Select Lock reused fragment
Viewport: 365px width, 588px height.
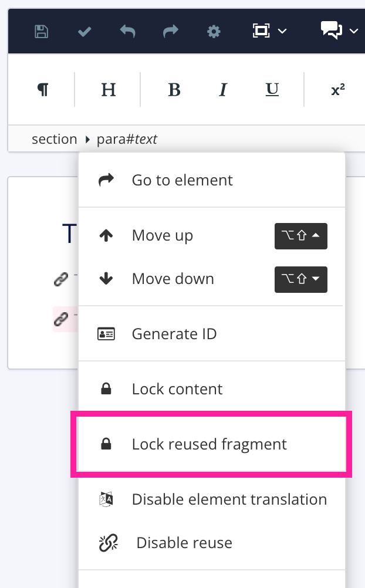click(209, 444)
